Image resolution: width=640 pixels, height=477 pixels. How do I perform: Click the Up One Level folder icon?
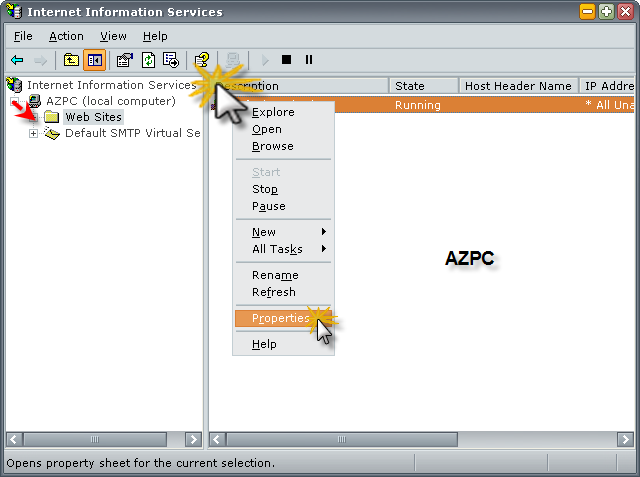point(72,60)
